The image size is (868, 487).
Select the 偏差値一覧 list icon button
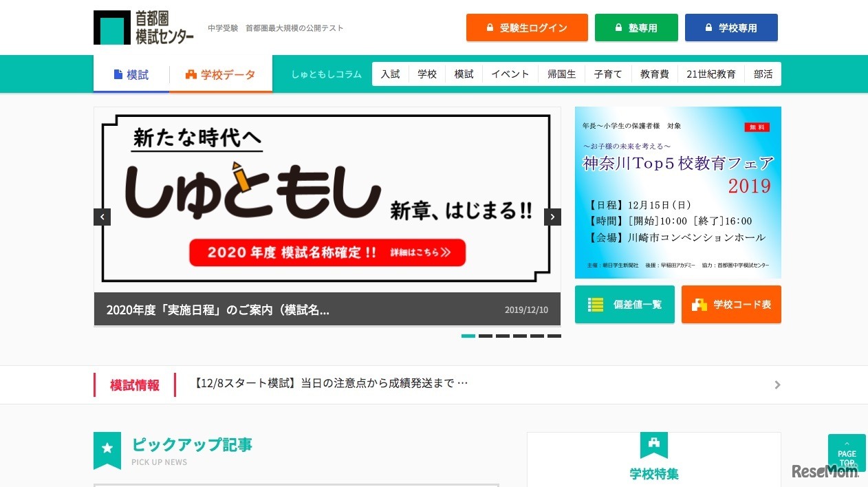tap(595, 304)
